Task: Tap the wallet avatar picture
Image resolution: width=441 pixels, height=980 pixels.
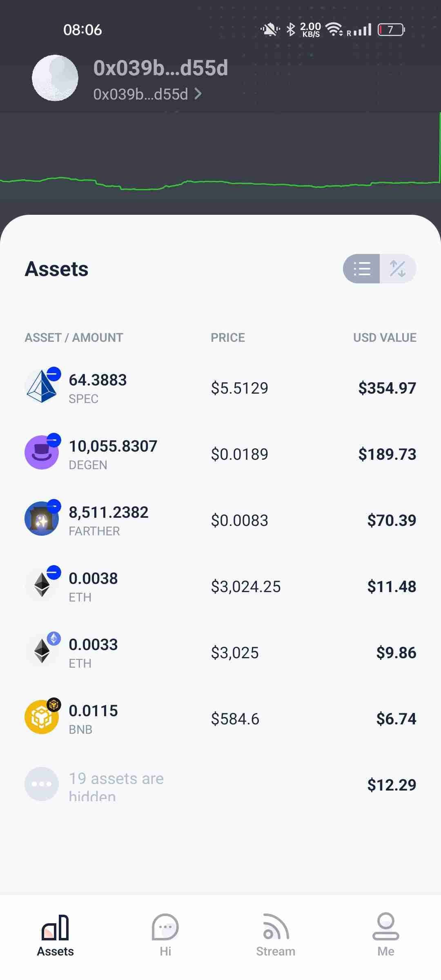Action: click(55, 78)
